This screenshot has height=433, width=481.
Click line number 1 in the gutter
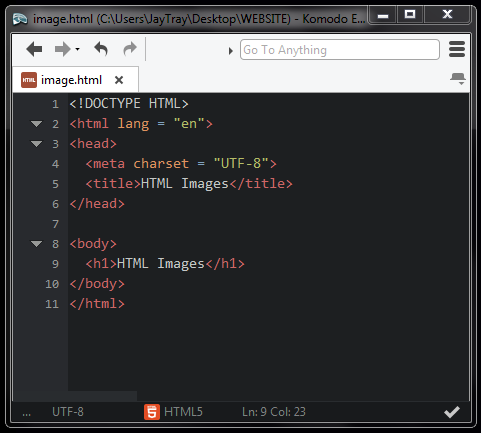(x=55, y=104)
